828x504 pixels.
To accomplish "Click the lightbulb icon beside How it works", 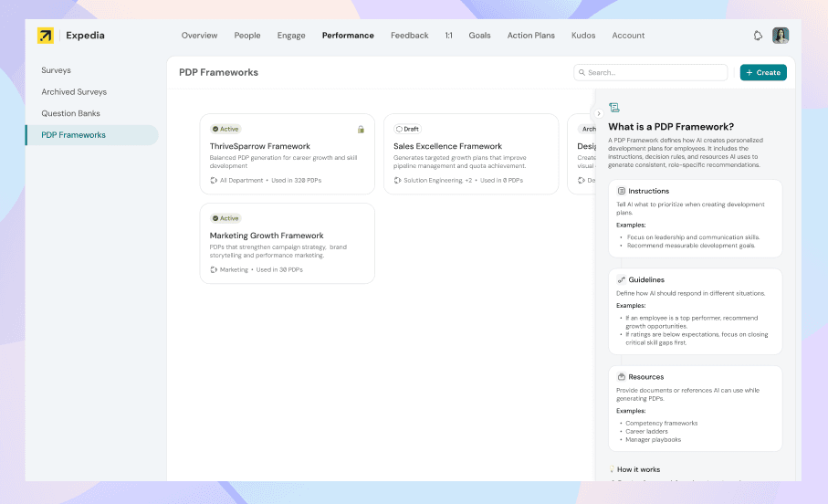I will [x=612, y=469].
